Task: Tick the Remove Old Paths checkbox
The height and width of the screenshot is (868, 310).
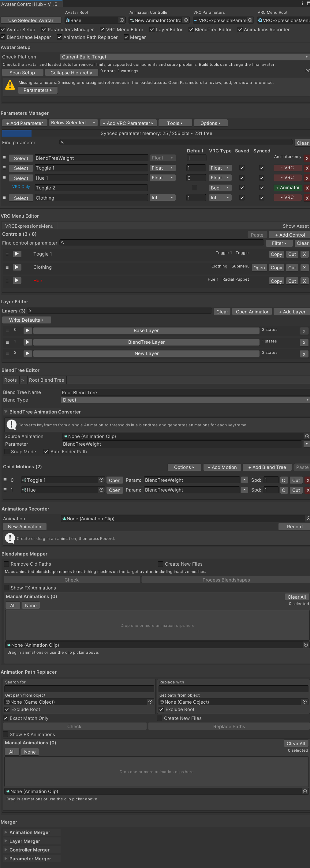Action: [6, 564]
